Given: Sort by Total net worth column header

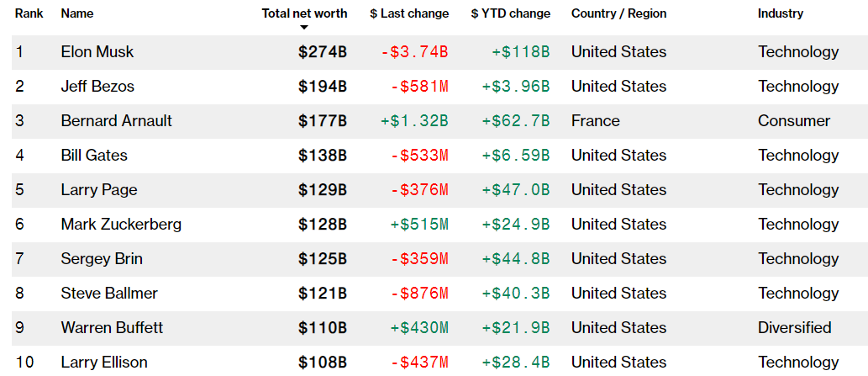Looking at the screenshot, I should [x=303, y=13].
